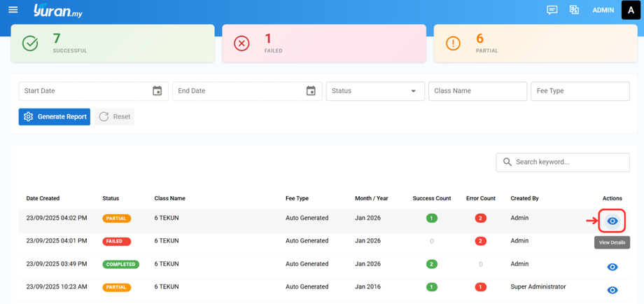The image size is (644, 304).
Task: Click the chat messages icon in header
Action: pyautogui.click(x=552, y=10)
